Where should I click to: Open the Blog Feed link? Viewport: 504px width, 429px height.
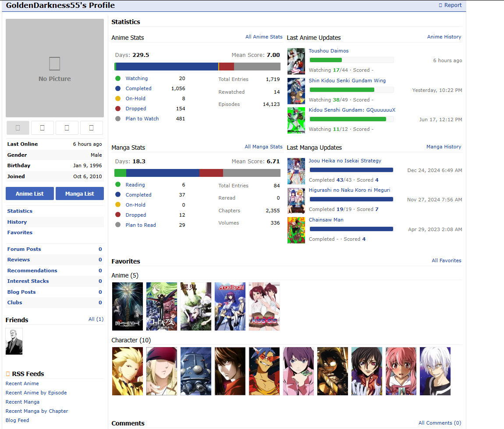[18, 420]
